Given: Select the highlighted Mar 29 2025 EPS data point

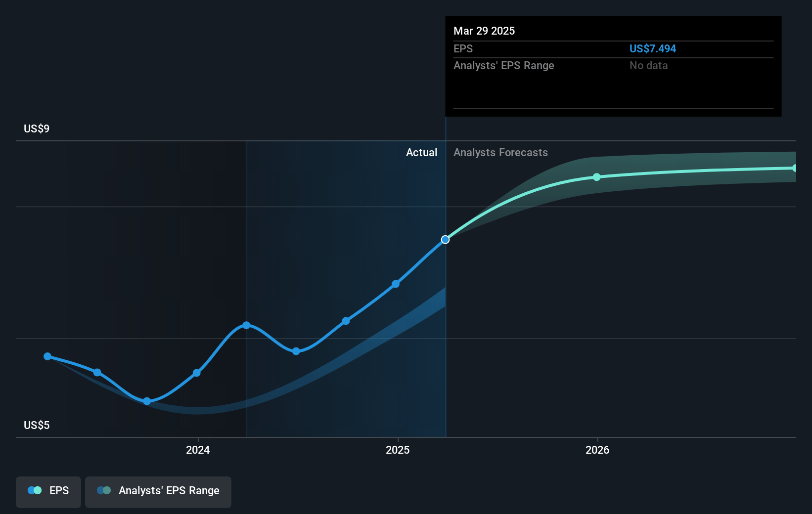Looking at the screenshot, I should click(446, 240).
